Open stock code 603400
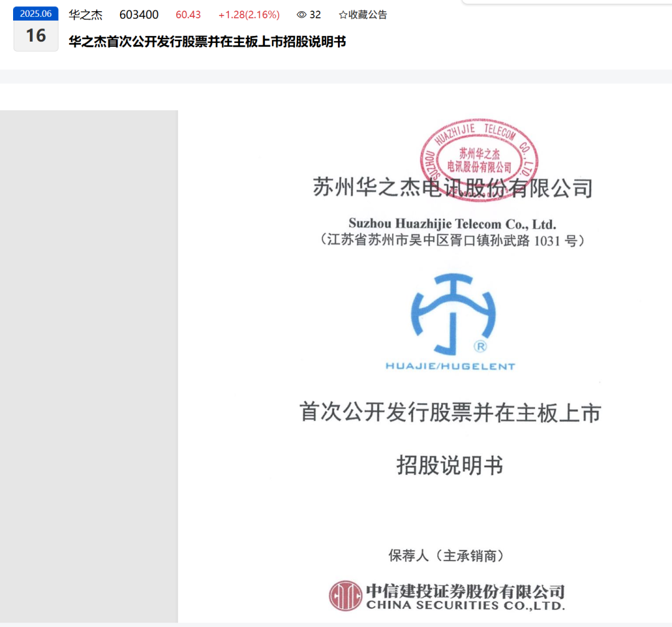The width and height of the screenshot is (672, 627). 139,15
